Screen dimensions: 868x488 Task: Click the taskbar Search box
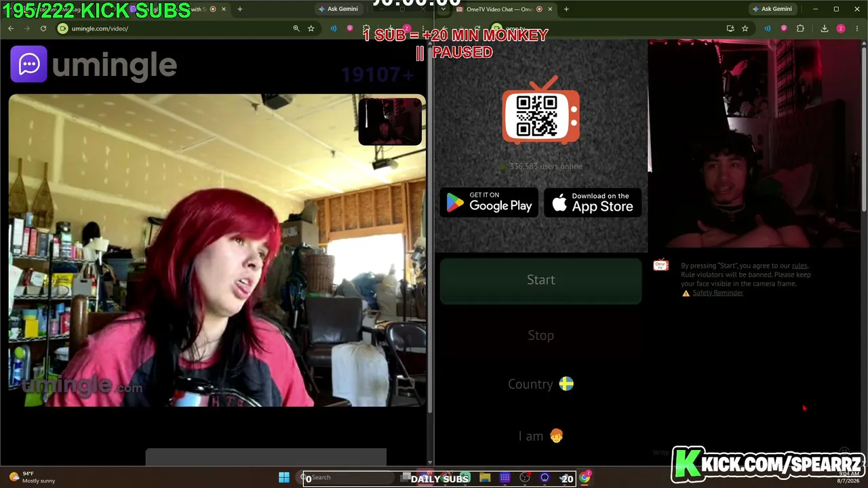coord(347,478)
